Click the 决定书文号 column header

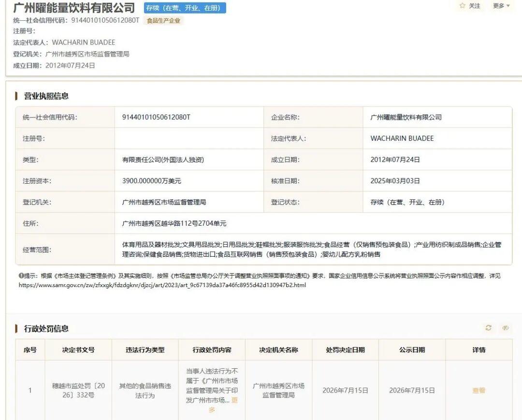[78, 350]
